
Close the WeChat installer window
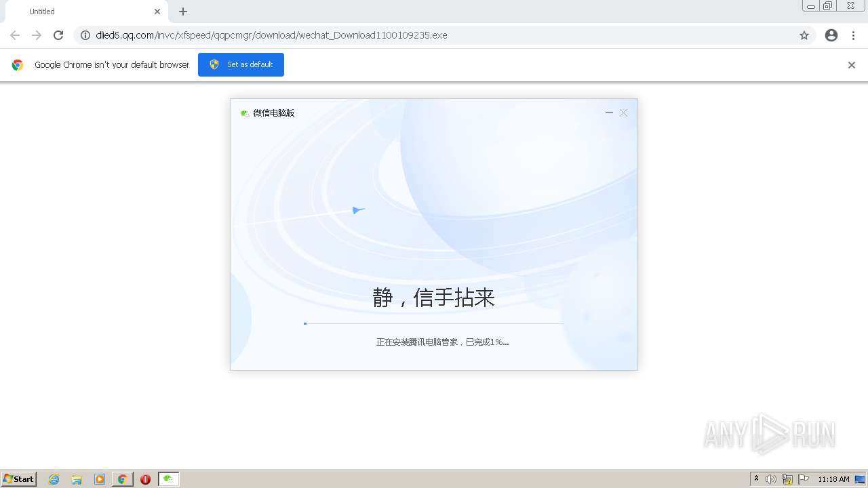coord(624,113)
